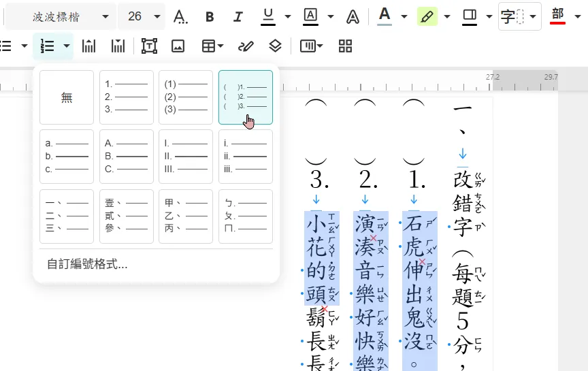Toggle italic formatting
588x371 pixels.
pyautogui.click(x=238, y=16)
